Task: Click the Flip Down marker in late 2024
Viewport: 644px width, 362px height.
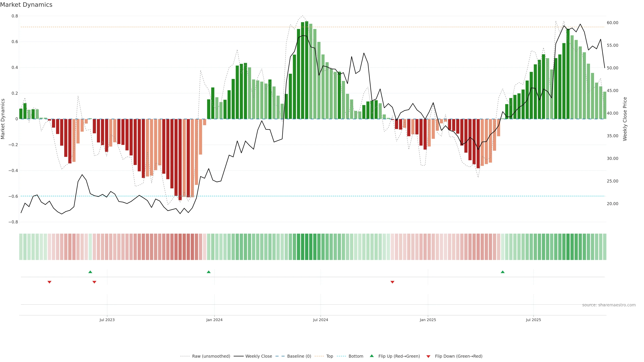Action: point(392,282)
